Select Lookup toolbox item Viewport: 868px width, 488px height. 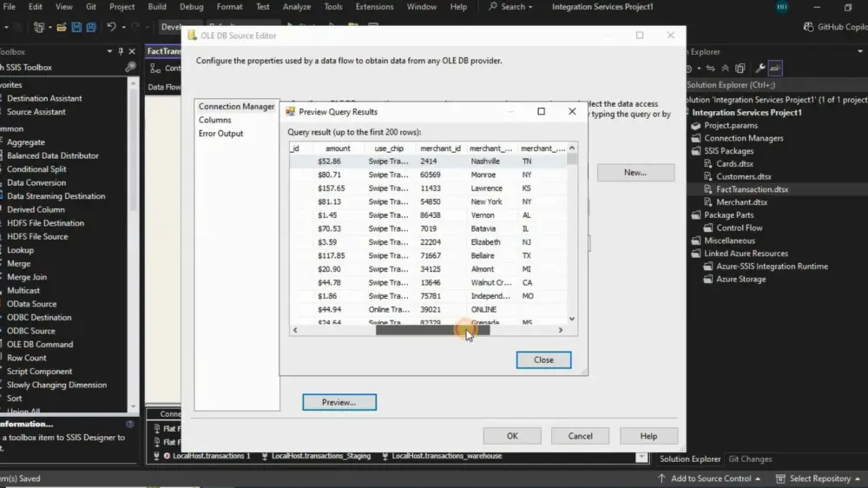tap(21, 250)
